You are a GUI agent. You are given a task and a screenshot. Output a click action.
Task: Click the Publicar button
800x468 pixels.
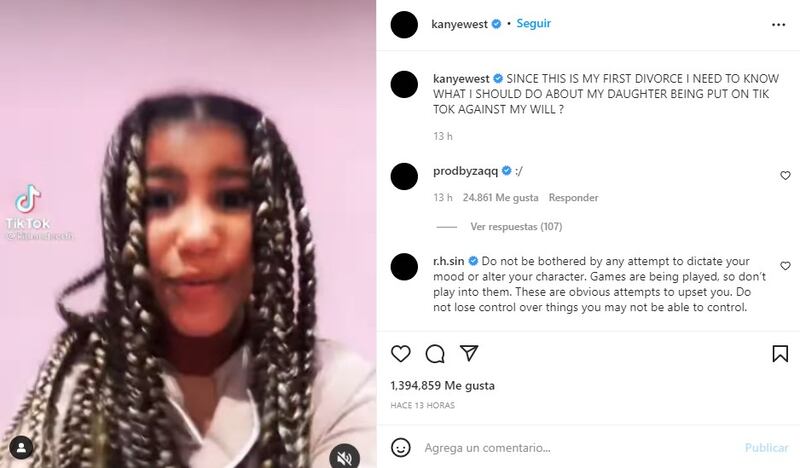(766, 448)
